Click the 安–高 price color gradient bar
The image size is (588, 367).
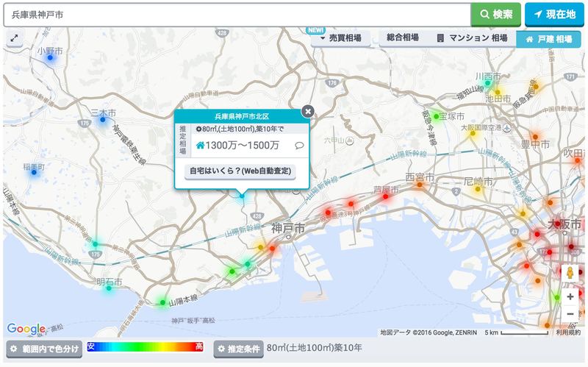click(145, 346)
